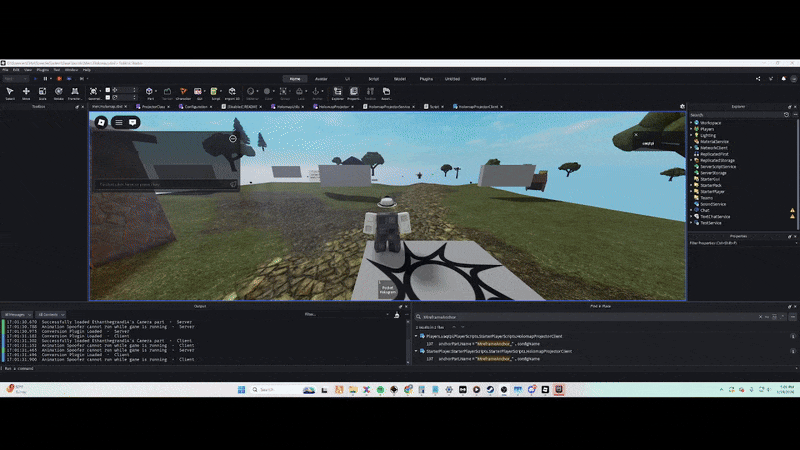
Task: Open the Roblox menu in the viewport
Action: click(101, 122)
